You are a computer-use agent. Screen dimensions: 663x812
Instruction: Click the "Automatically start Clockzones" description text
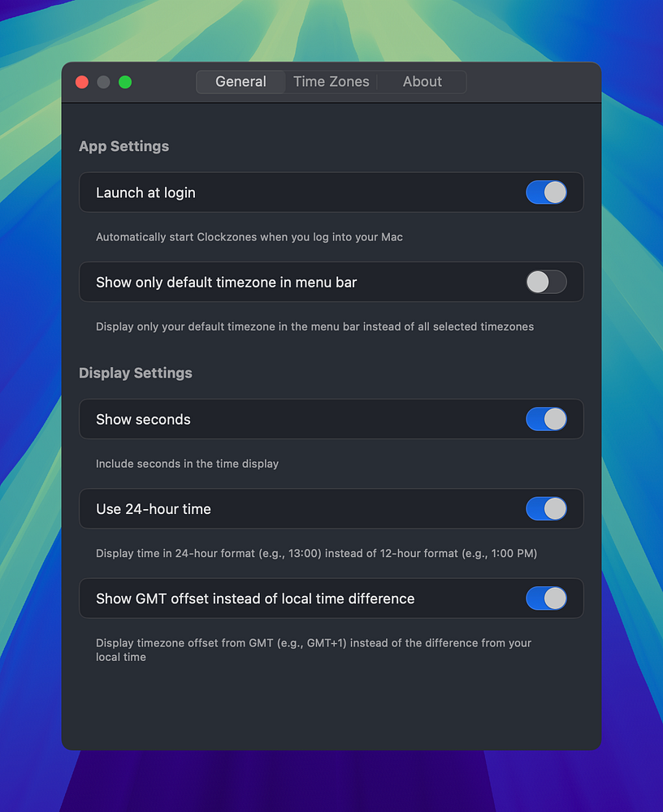pos(249,237)
